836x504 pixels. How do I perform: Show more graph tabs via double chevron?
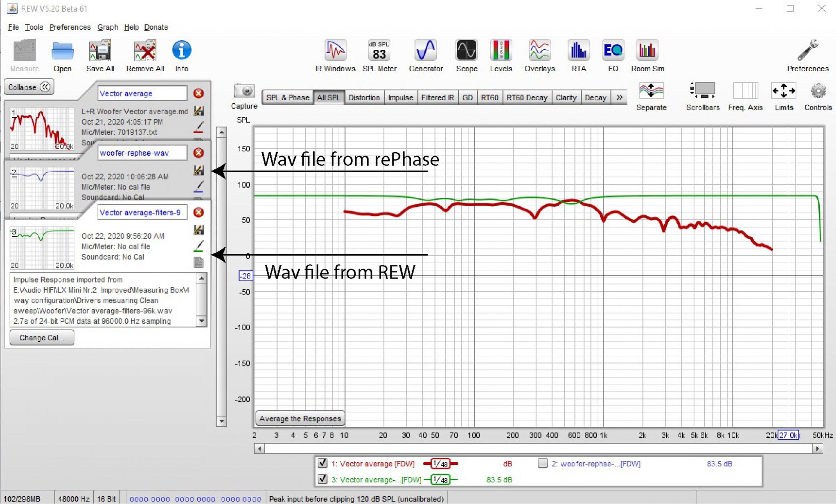tap(619, 97)
